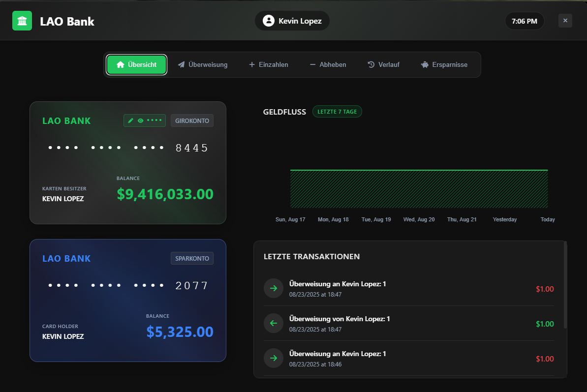
Task: Click the piggy bank icon for Ersparnisse
Action: click(x=425, y=65)
